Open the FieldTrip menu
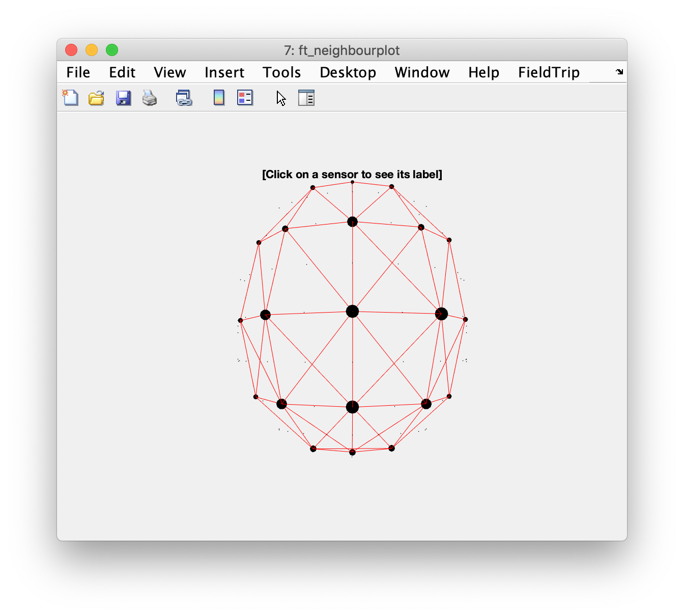 click(549, 72)
